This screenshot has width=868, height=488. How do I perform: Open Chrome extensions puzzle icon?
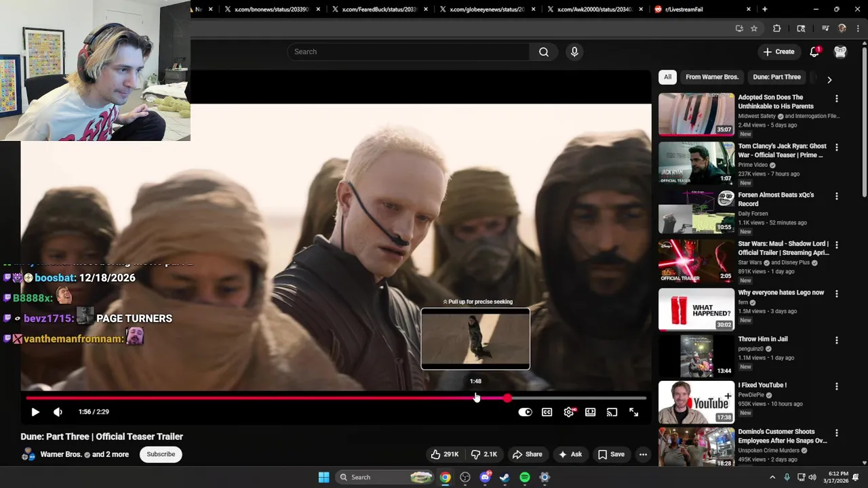(x=776, y=28)
